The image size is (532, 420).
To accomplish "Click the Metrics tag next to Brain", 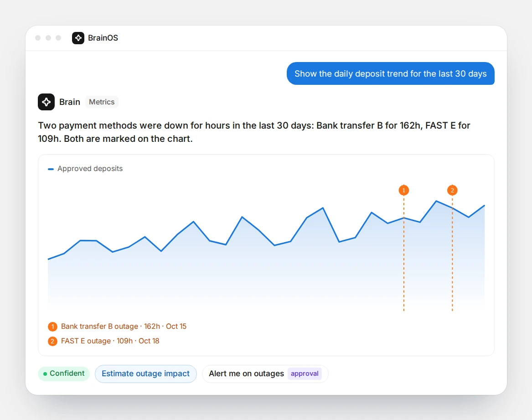I will [102, 102].
